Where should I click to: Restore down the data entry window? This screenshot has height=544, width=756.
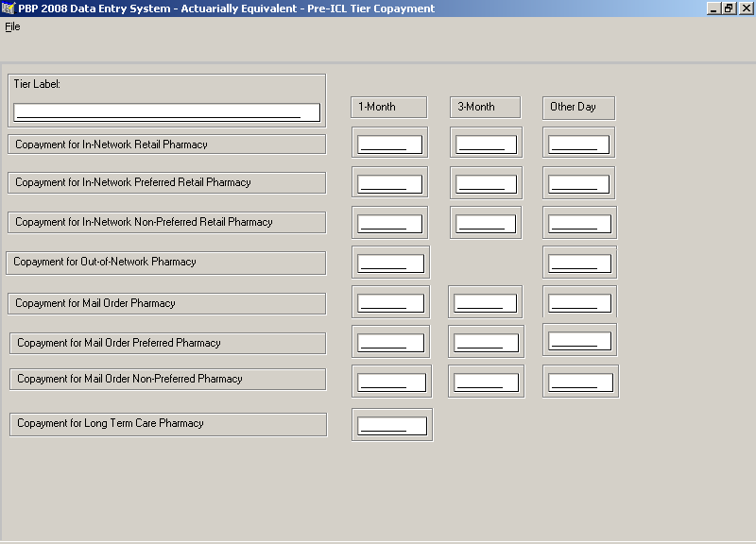pos(729,8)
